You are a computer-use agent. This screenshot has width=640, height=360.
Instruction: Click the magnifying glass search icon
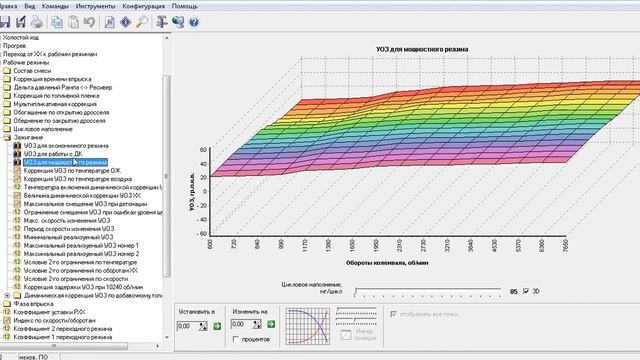tap(142, 22)
